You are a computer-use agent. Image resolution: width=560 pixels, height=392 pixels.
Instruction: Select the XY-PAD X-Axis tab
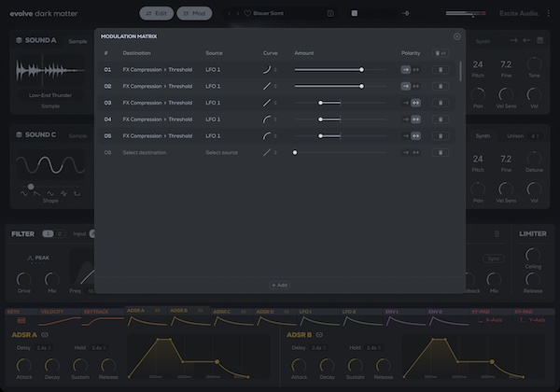point(490,316)
